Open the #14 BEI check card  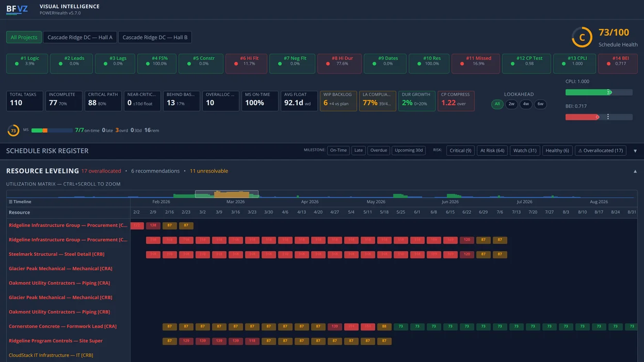pos(618,63)
